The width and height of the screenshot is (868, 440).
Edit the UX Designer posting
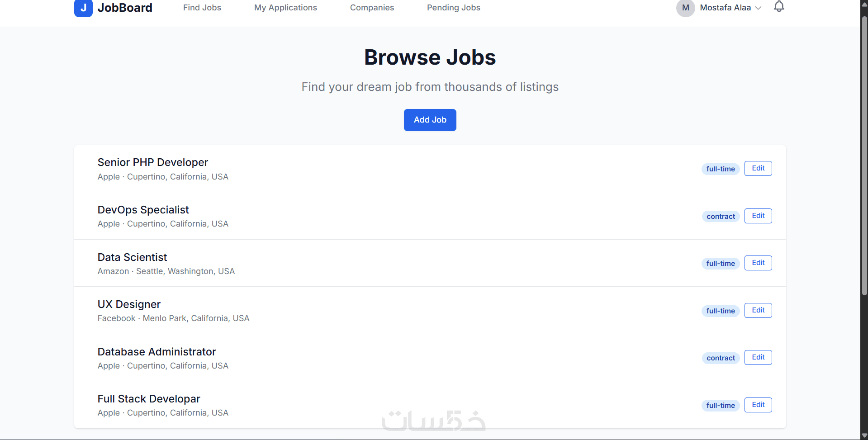click(x=758, y=310)
